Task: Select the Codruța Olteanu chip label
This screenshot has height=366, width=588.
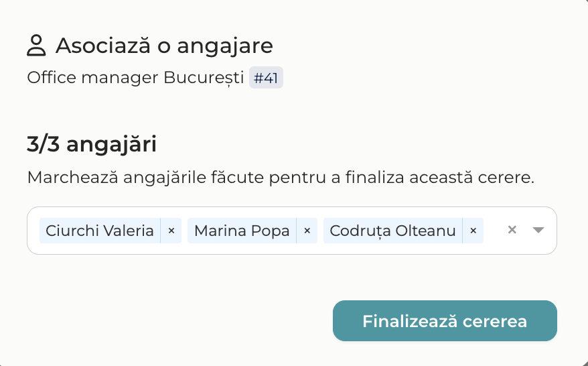Action: point(392,231)
